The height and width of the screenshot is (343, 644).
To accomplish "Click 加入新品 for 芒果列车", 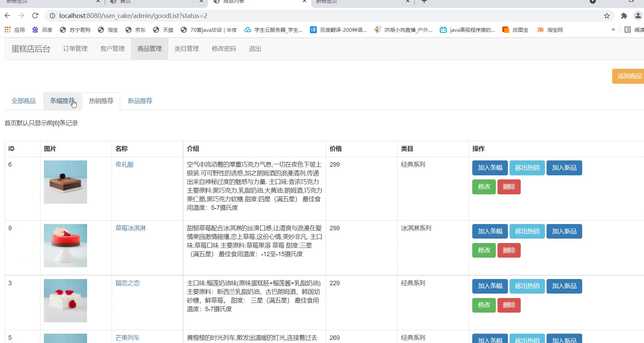I will (x=564, y=339).
